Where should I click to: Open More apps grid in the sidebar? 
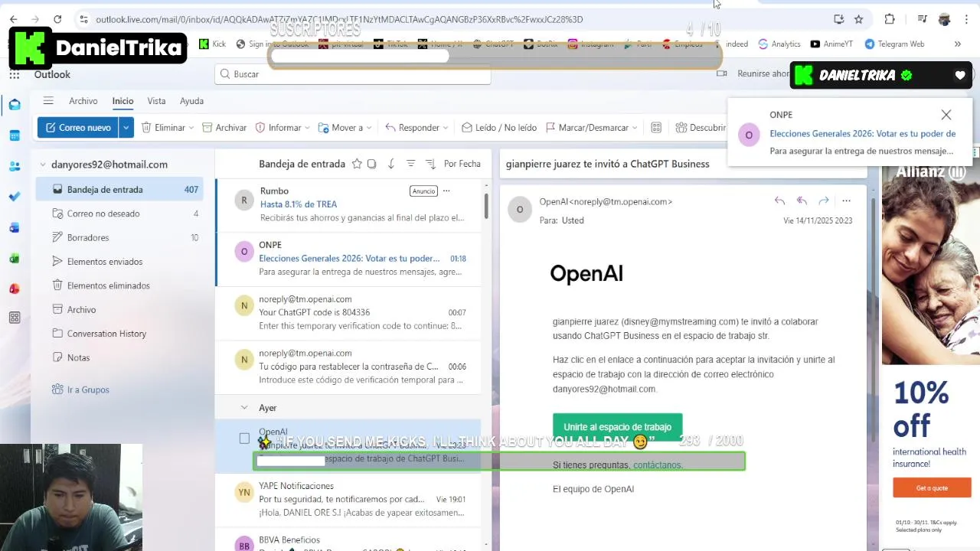[15, 318]
